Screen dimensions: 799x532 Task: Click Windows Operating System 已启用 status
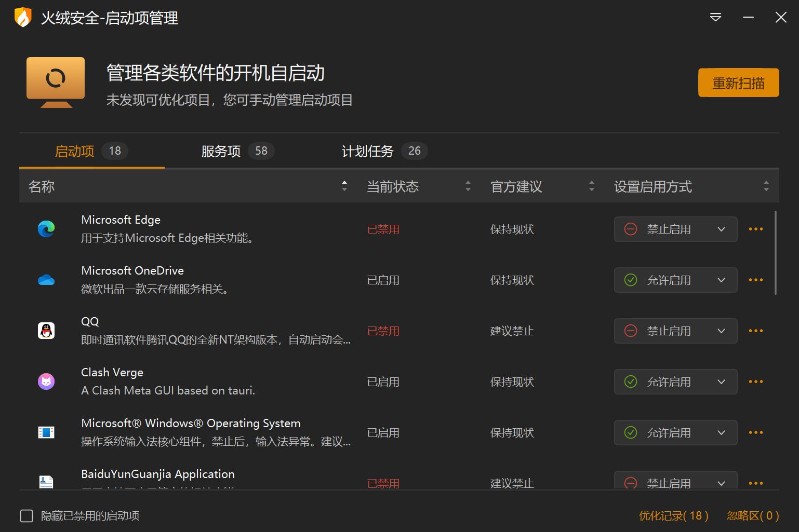(x=383, y=432)
